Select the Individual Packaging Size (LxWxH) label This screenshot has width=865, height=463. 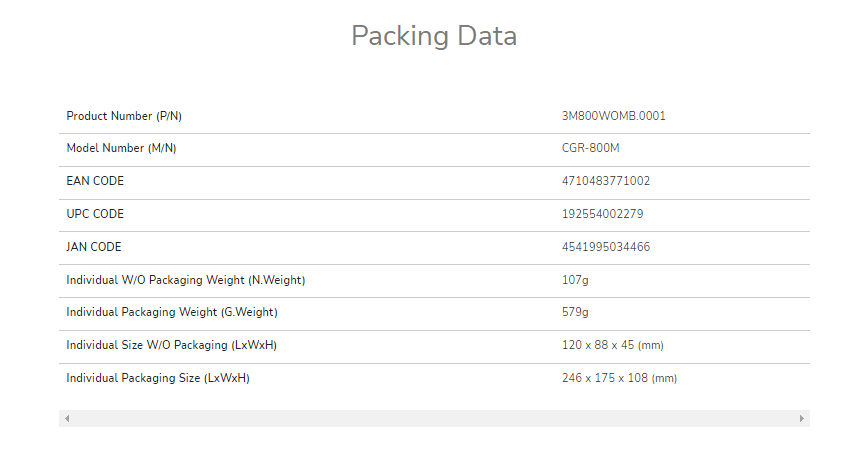coord(158,378)
